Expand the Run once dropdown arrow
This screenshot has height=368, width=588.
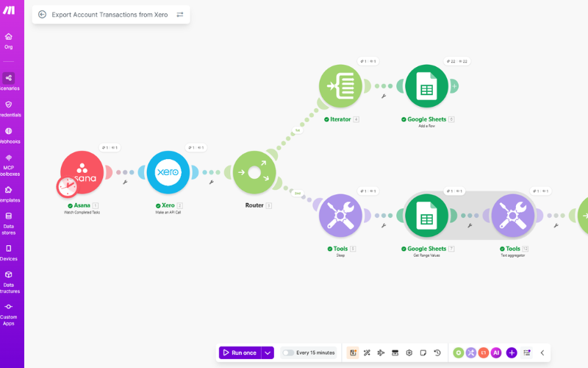click(268, 353)
